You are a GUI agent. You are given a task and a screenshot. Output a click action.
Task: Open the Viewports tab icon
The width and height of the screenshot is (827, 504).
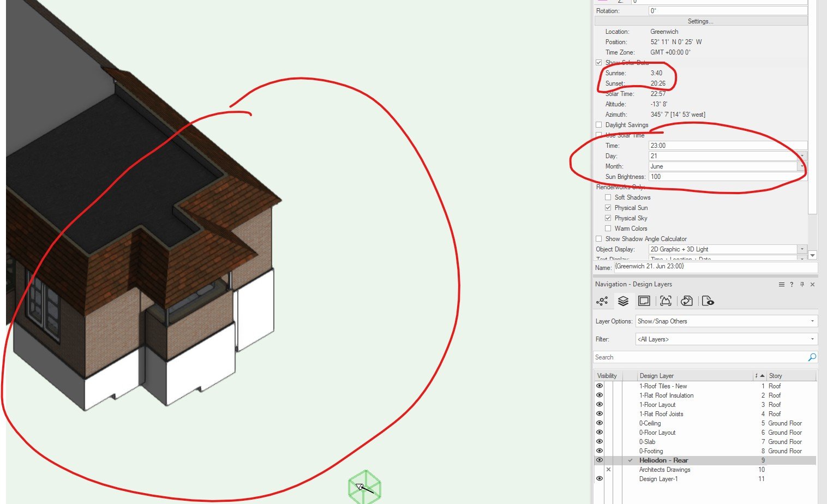pyautogui.click(x=666, y=301)
